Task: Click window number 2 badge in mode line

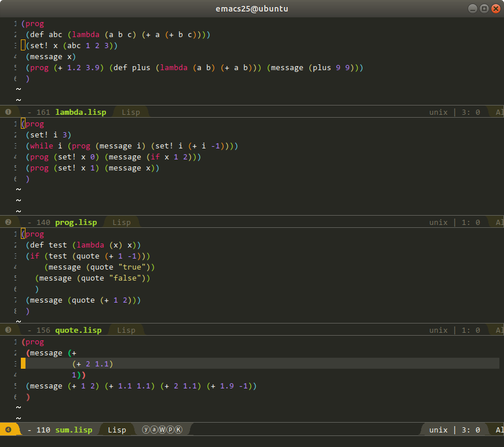Action: 8,222
